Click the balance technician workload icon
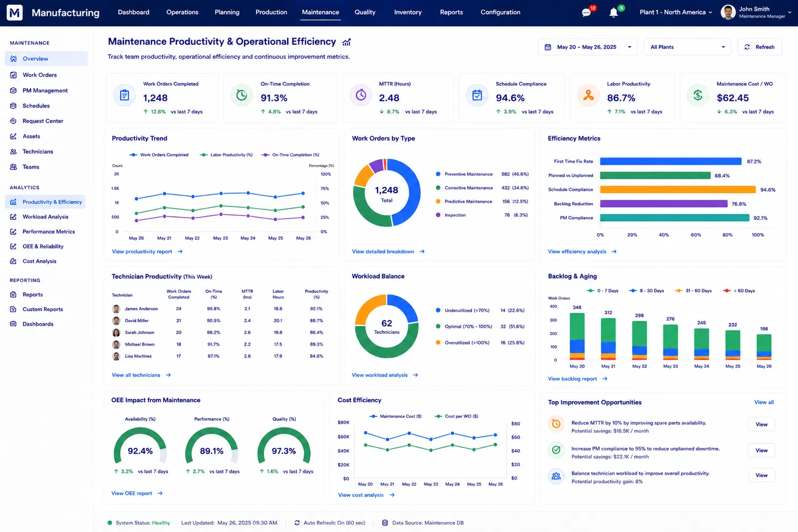The width and height of the screenshot is (798, 532). click(556, 476)
